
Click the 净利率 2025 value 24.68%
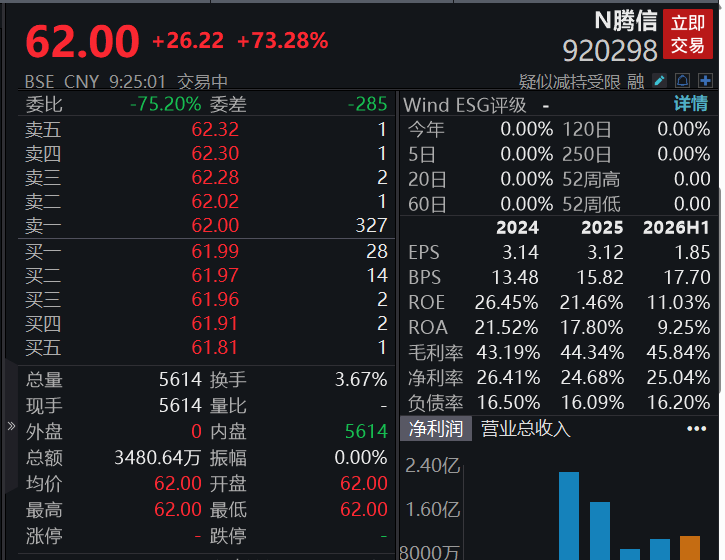tap(592, 377)
